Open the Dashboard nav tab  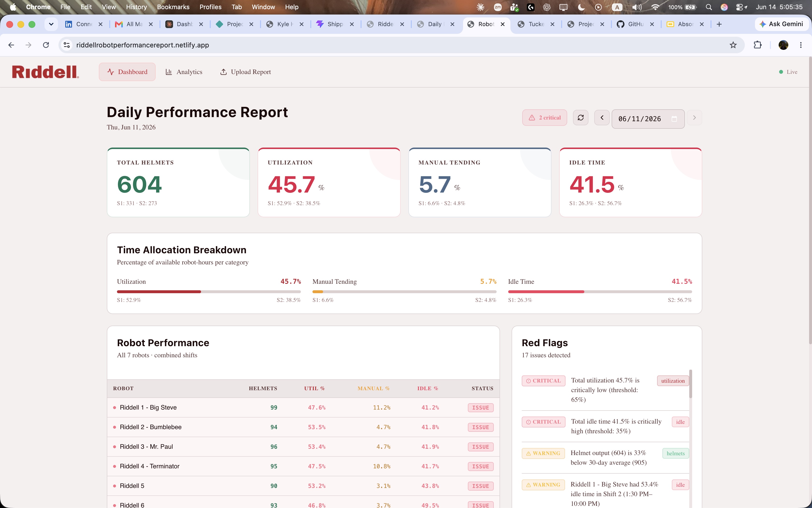[x=127, y=72]
